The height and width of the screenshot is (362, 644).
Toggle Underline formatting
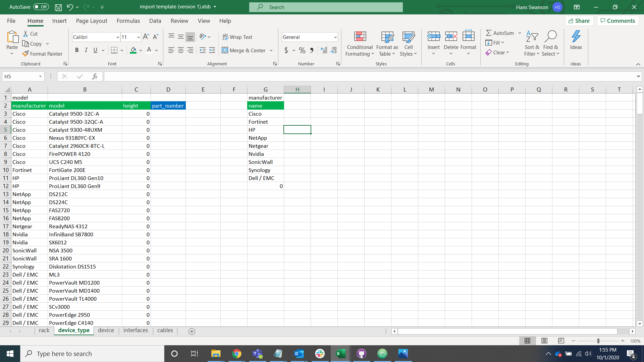pyautogui.click(x=95, y=50)
